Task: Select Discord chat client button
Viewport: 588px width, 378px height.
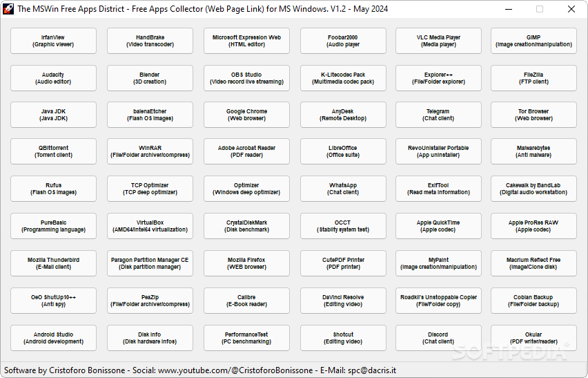Action: pyautogui.click(x=438, y=338)
